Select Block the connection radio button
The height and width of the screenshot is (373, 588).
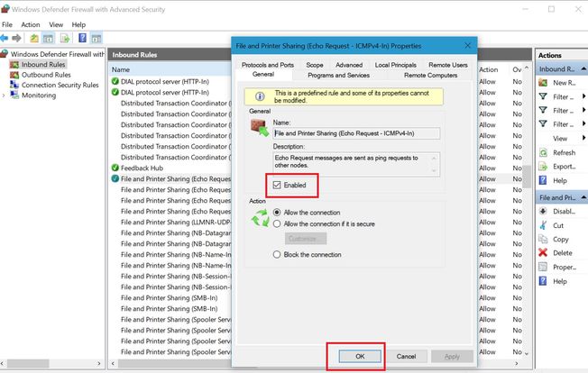(277, 255)
